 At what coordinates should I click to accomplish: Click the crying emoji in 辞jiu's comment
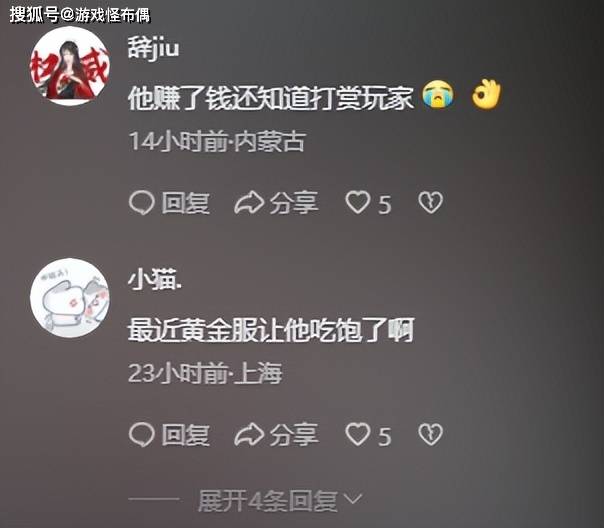click(x=438, y=94)
